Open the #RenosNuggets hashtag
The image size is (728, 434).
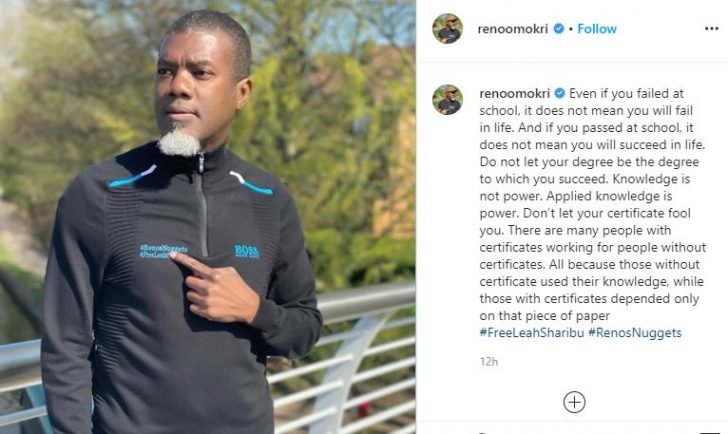pos(635,333)
